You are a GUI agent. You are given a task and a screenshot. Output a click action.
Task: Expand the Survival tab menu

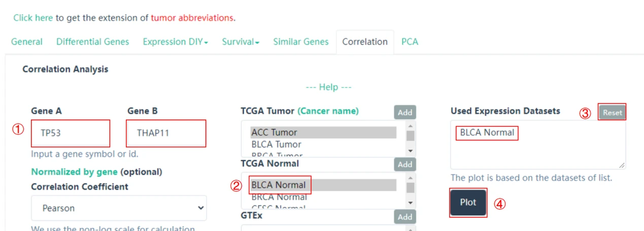coord(240,42)
